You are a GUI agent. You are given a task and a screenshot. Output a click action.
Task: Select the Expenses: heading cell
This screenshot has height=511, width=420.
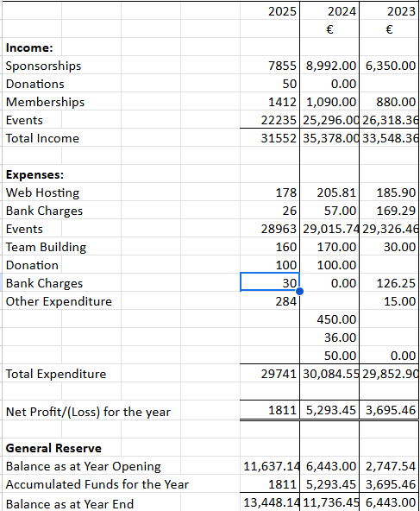click(x=32, y=174)
